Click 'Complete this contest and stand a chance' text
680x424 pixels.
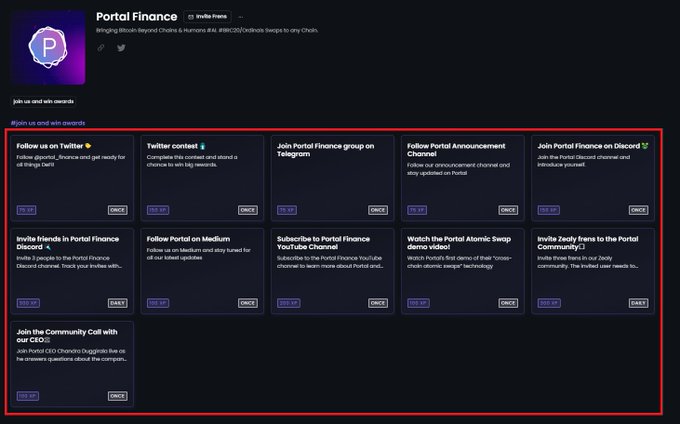[x=192, y=161]
